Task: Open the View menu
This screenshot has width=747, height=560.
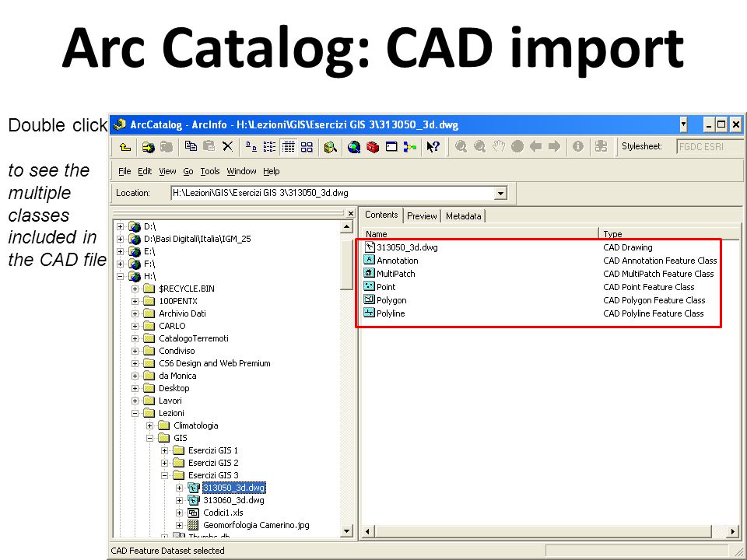Action: 167,171
